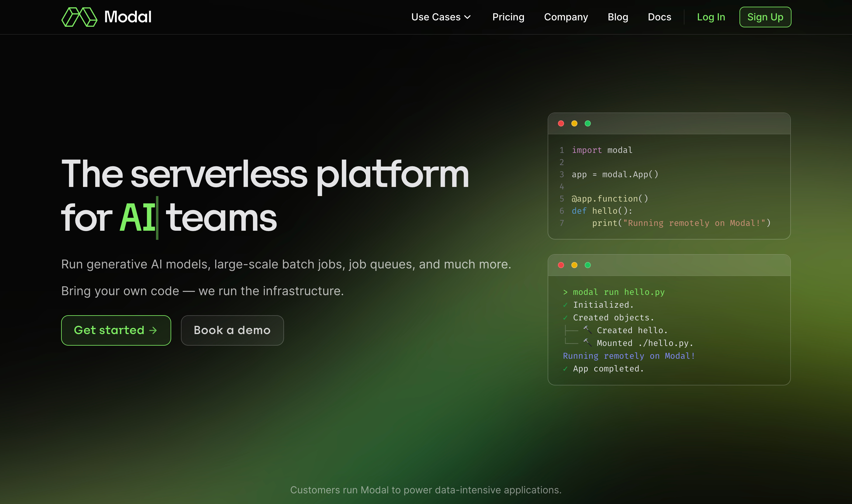Click the Sign Up button
This screenshot has width=852, height=504.
[x=765, y=17]
